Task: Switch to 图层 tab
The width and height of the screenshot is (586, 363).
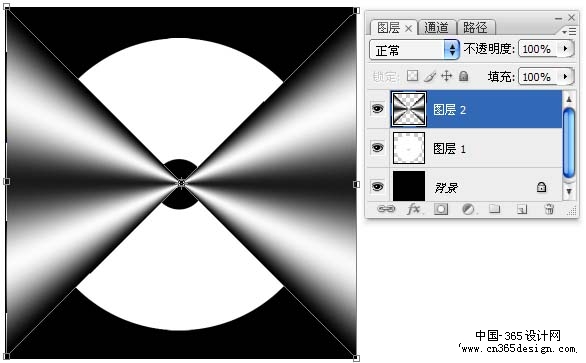Action: click(389, 28)
